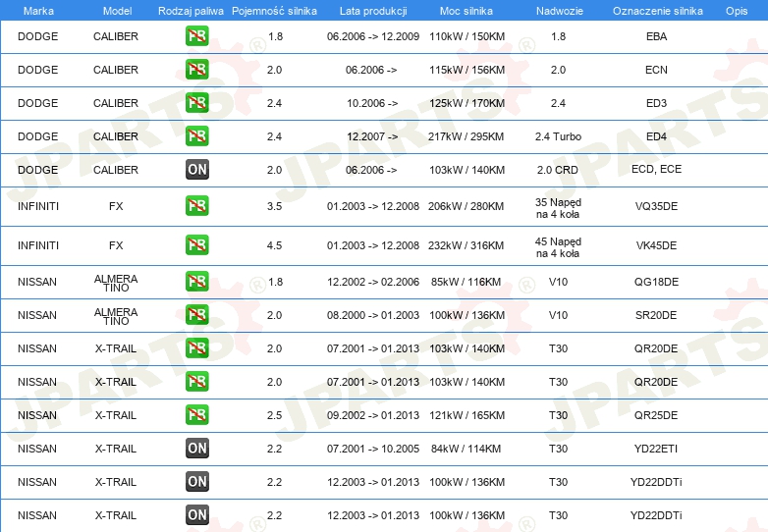The image size is (768, 532).
Task: Click the PB icon for Infiniti FX 3.5
Action: (x=196, y=206)
